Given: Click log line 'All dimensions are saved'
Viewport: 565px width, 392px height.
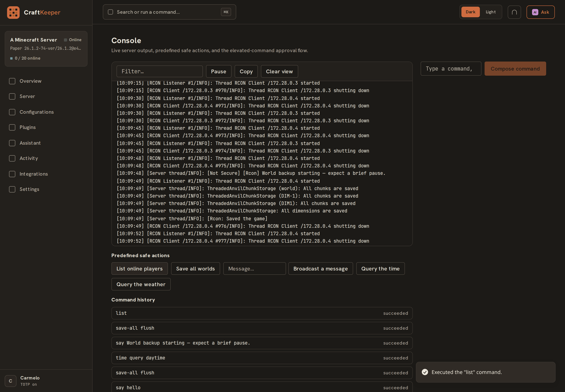Looking at the screenshot, I should click(232, 211).
